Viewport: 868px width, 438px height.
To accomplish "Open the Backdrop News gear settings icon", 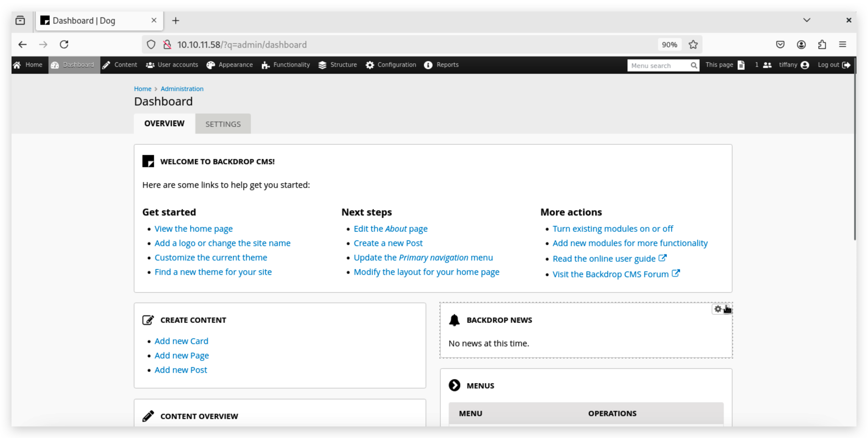I will [x=718, y=309].
